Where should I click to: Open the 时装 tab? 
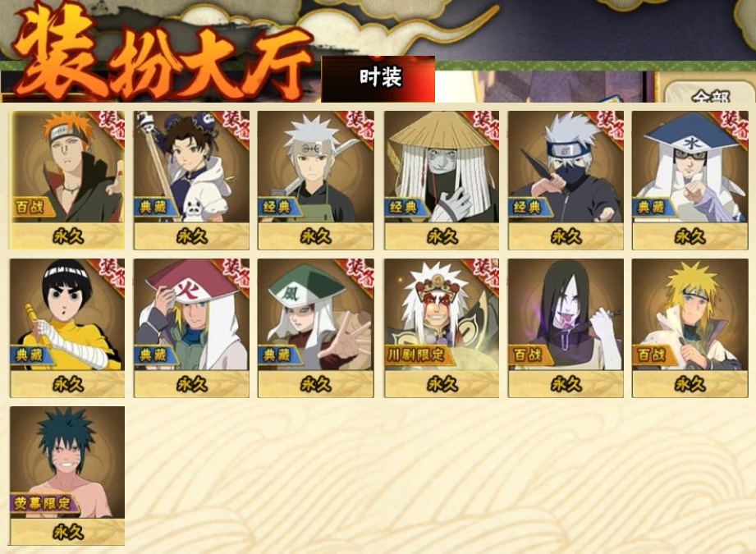point(378,79)
